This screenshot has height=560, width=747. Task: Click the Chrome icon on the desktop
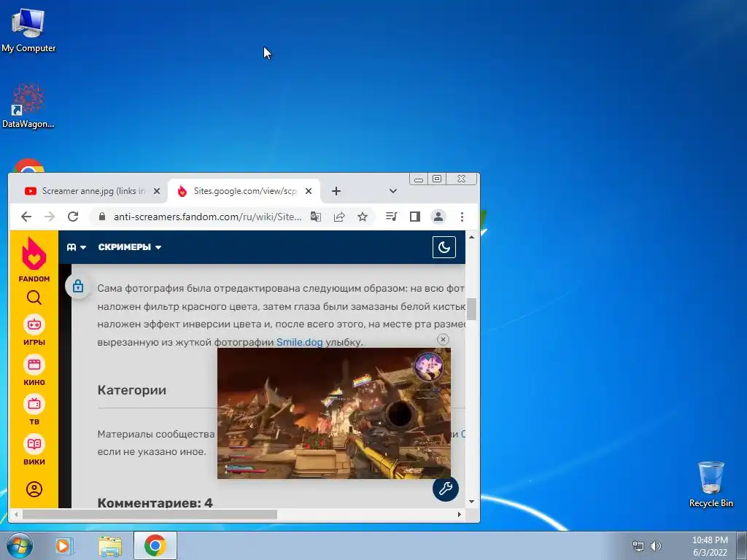point(28,166)
